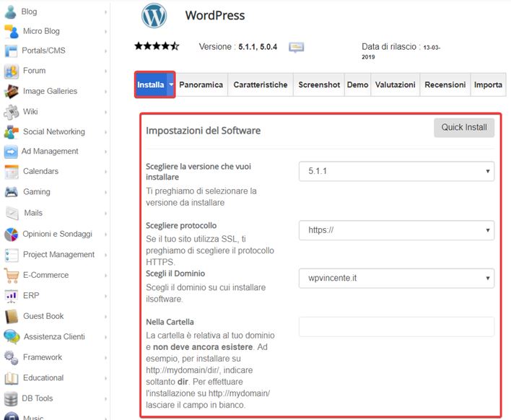
Task: Expand the E-Commerce category arrow
Action: (x=105, y=276)
